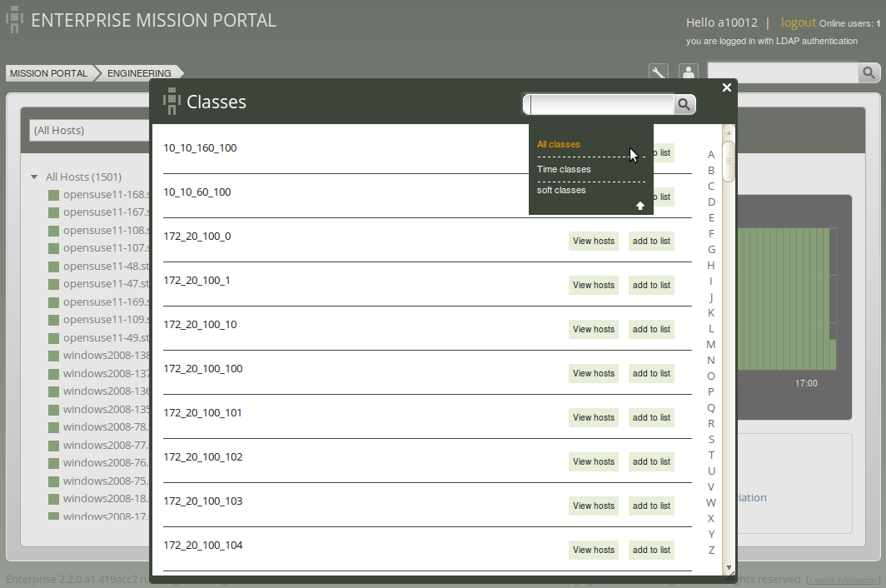Jump to letter W in alphabet index
The width and height of the screenshot is (886, 588).
[711, 502]
